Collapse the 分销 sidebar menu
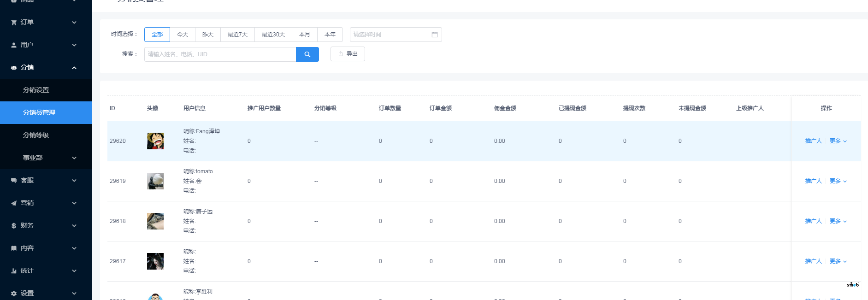Image resolution: width=868 pixels, height=300 pixels. click(74, 68)
